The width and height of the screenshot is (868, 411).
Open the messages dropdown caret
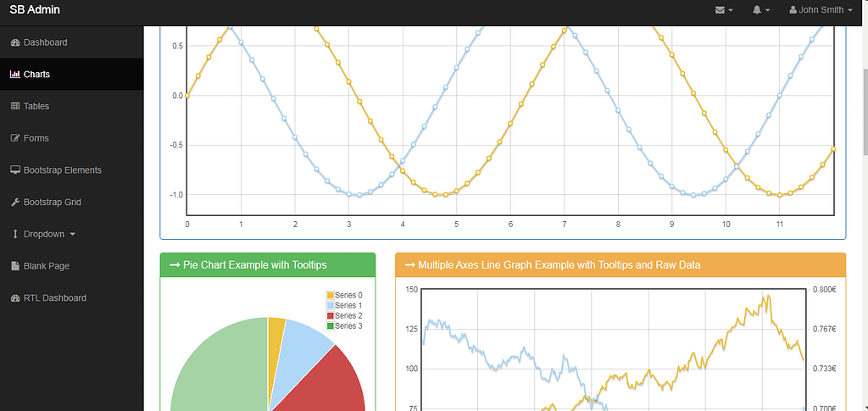pyautogui.click(x=731, y=10)
